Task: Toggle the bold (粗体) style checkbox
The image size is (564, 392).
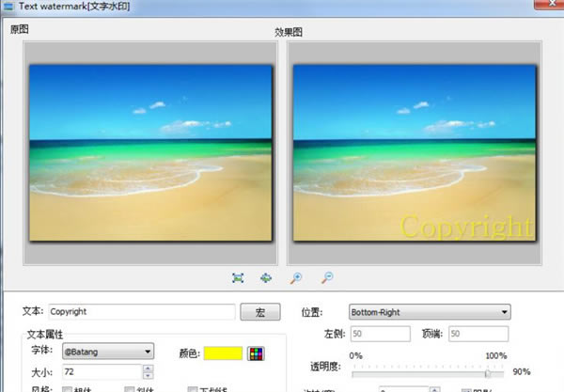Action: pyautogui.click(x=68, y=388)
